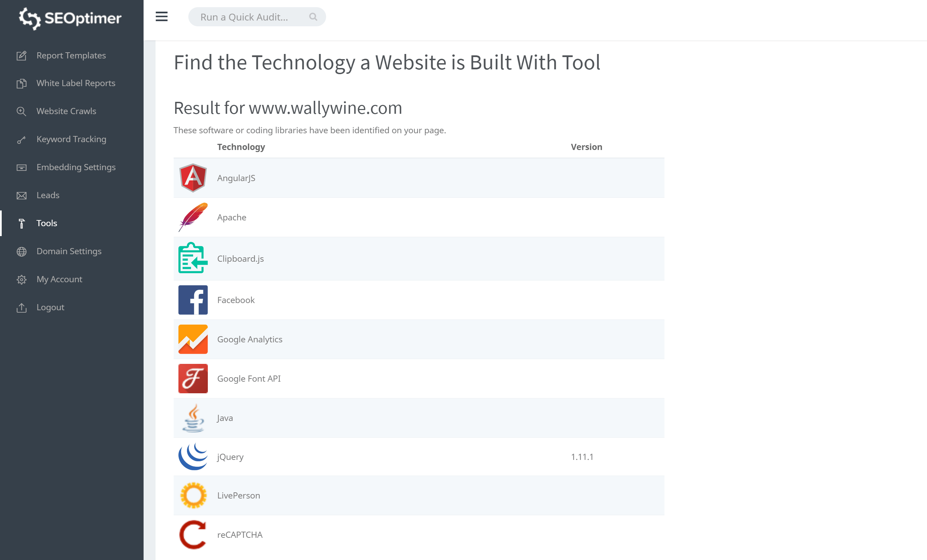927x560 pixels.
Task: Click the Facebook logo icon
Action: click(193, 300)
